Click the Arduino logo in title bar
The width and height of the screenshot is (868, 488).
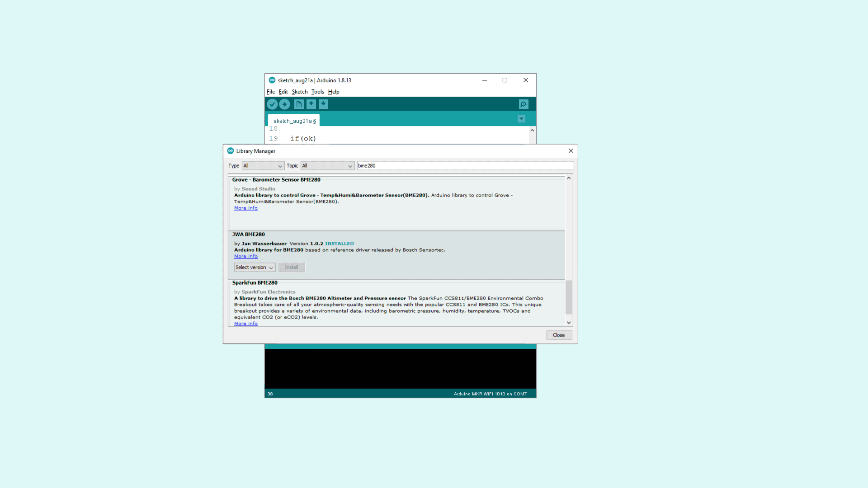(272, 80)
